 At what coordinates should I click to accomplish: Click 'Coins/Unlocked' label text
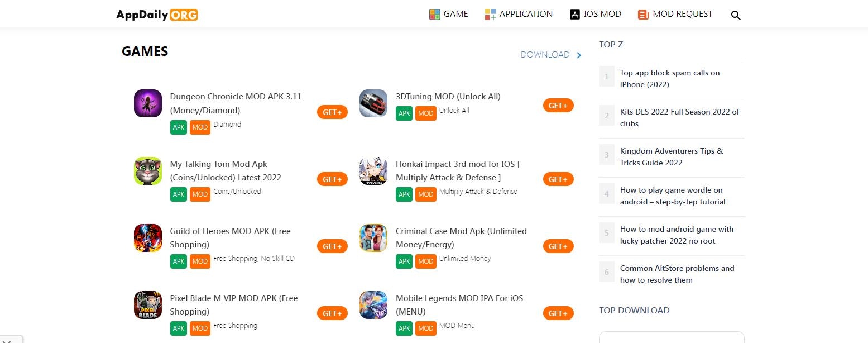237,192
